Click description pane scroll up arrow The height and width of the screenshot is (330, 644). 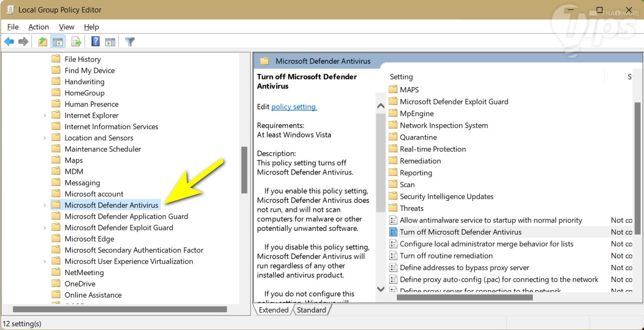pyautogui.click(x=380, y=106)
